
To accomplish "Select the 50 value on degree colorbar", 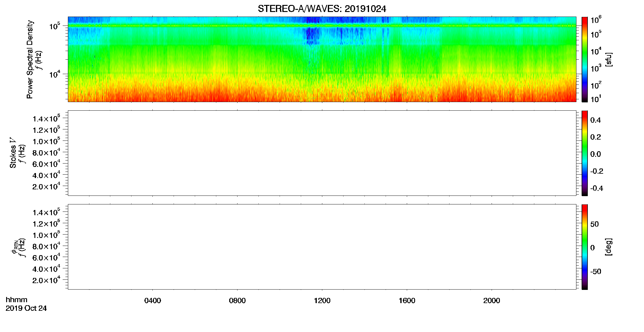I will (x=595, y=224).
